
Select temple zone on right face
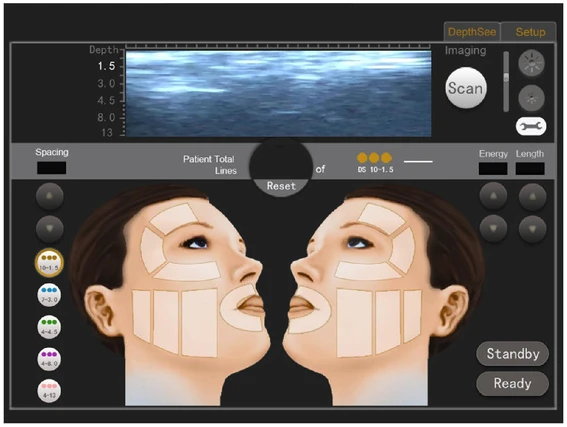click(x=402, y=249)
